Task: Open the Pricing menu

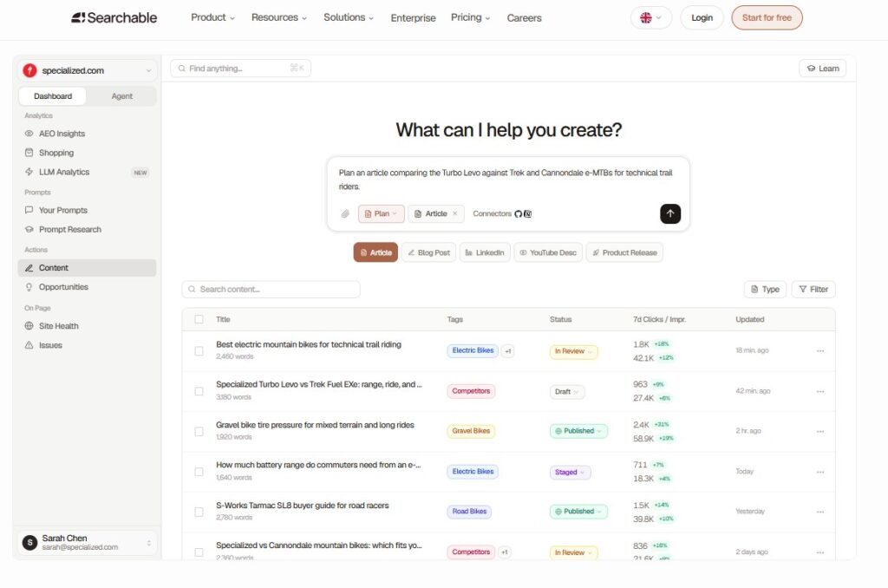Action: pyautogui.click(x=470, y=17)
